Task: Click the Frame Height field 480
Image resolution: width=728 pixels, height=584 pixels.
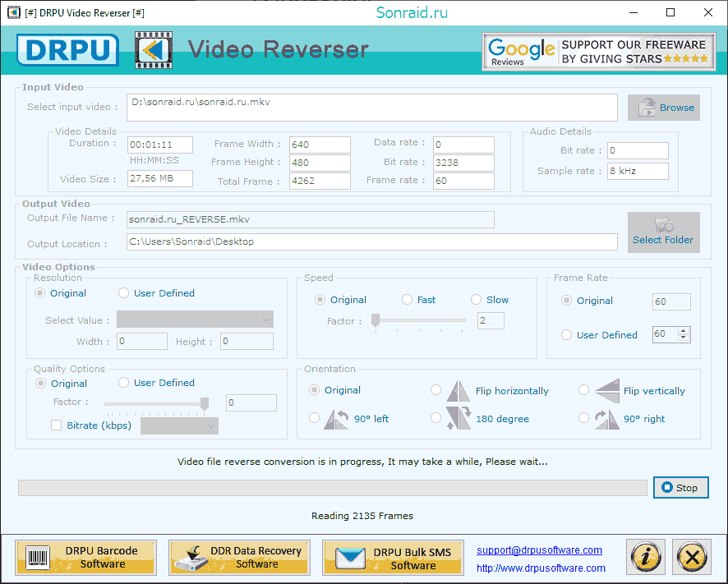Action: pos(320,163)
